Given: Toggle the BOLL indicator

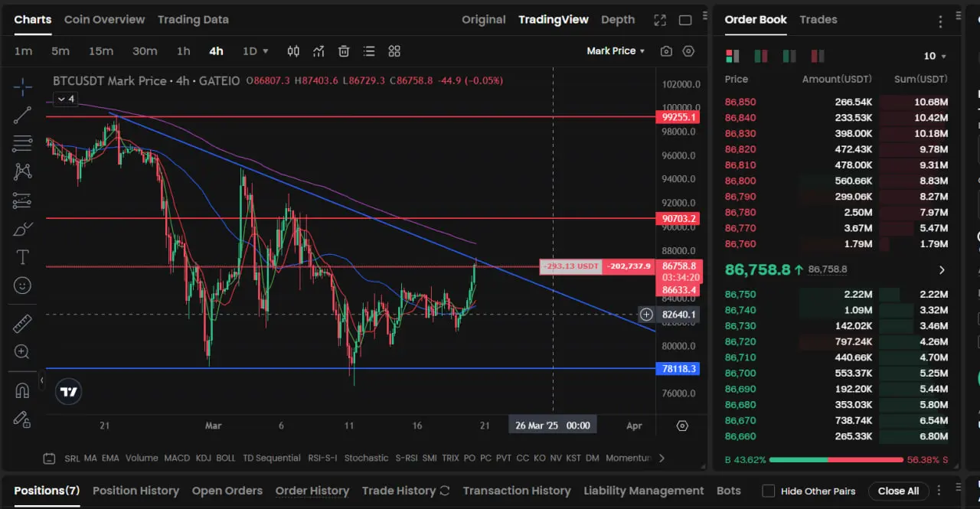Looking at the screenshot, I should tap(226, 458).
